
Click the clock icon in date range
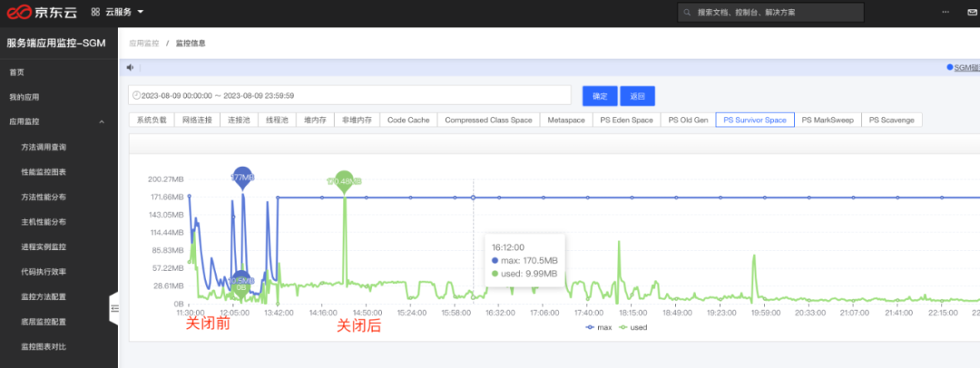pyautogui.click(x=137, y=95)
